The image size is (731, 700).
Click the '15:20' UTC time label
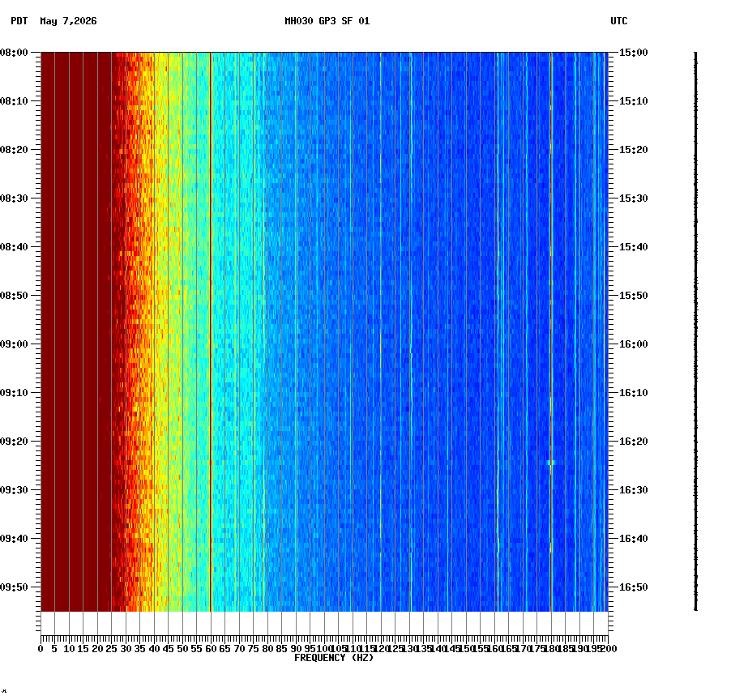634,150
